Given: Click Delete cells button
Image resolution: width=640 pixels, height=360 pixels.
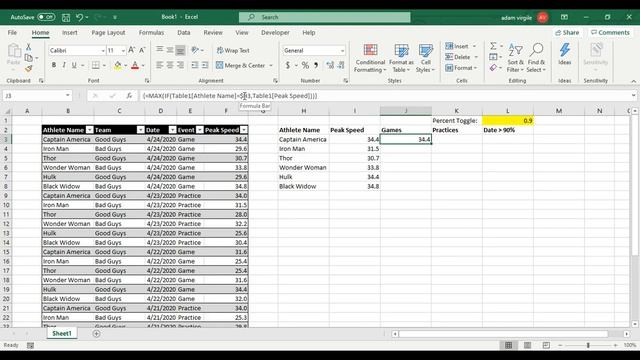Looking at the screenshot, I should (x=462, y=57).
